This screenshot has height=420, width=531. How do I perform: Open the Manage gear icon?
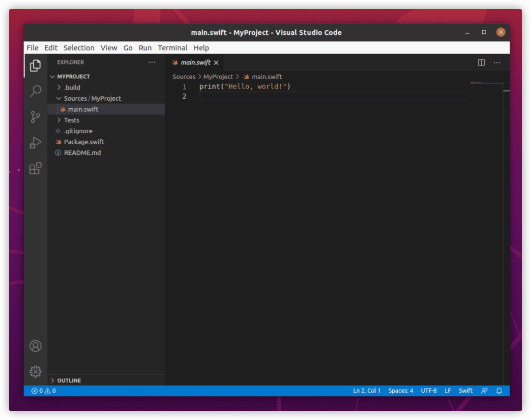point(35,372)
